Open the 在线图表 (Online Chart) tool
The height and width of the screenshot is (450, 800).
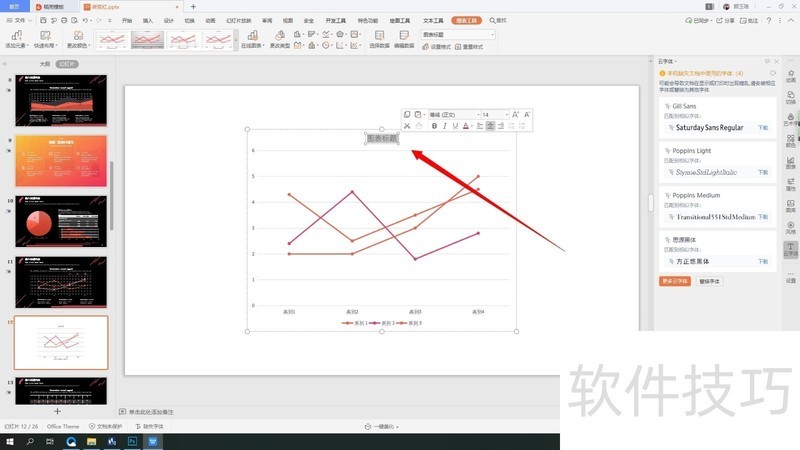click(x=253, y=39)
